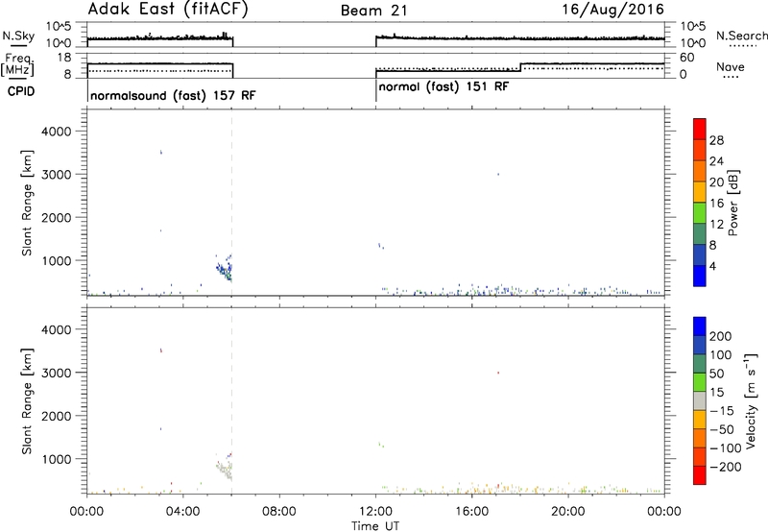
Task: Click the "Velocity [m s⁻¹]" colorbar label
Action: [x=751, y=401]
